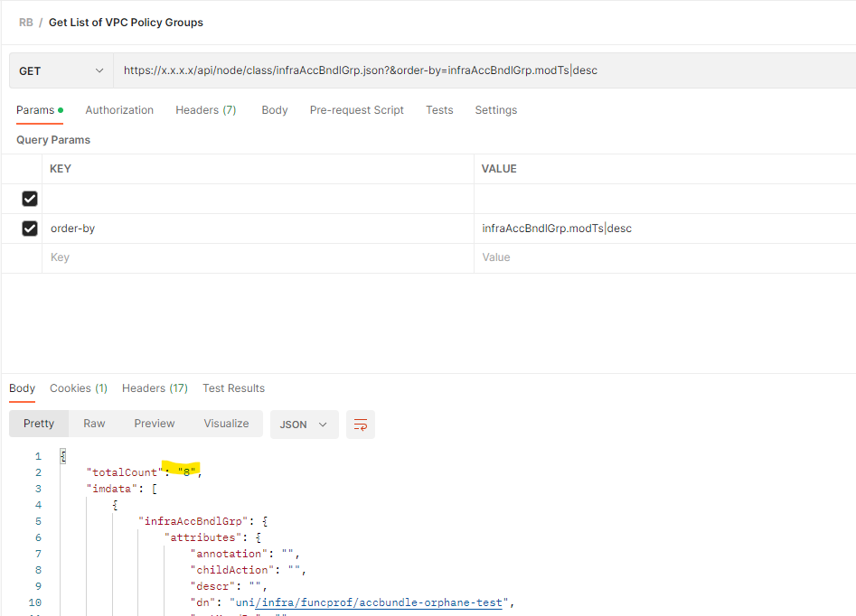The image size is (856, 616).
Task: Click the "childAction" key on line 8
Action: point(232,570)
